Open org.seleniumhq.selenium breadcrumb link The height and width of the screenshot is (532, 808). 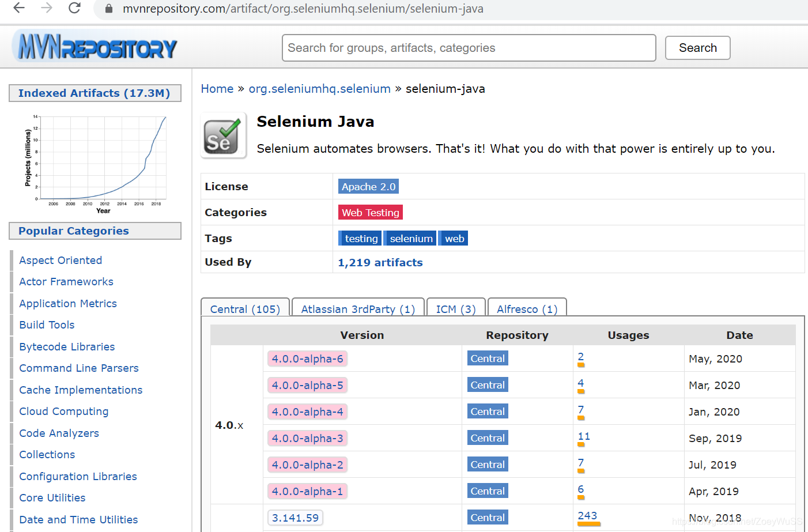pos(319,89)
